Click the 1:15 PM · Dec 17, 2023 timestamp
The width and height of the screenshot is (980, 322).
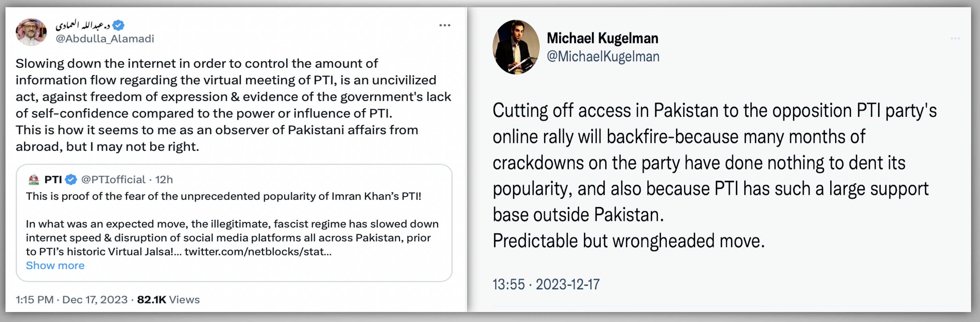pyautogui.click(x=71, y=300)
